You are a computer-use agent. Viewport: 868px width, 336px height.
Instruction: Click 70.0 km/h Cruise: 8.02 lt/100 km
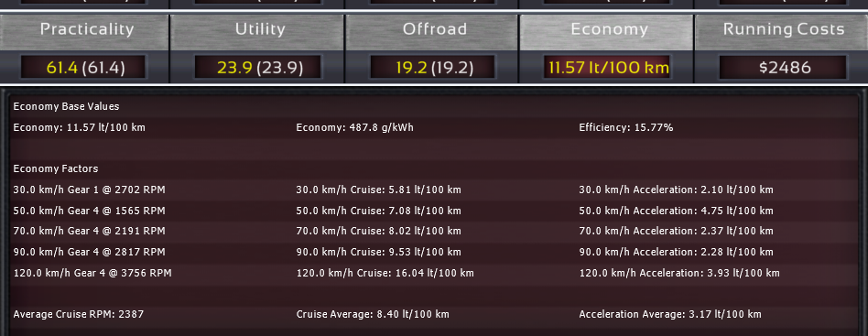pos(379,231)
